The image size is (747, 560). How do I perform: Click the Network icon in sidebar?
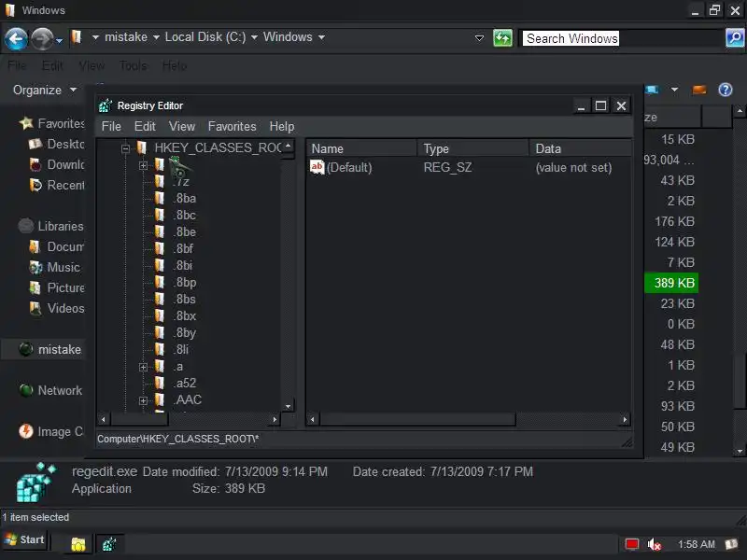[x=26, y=390]
